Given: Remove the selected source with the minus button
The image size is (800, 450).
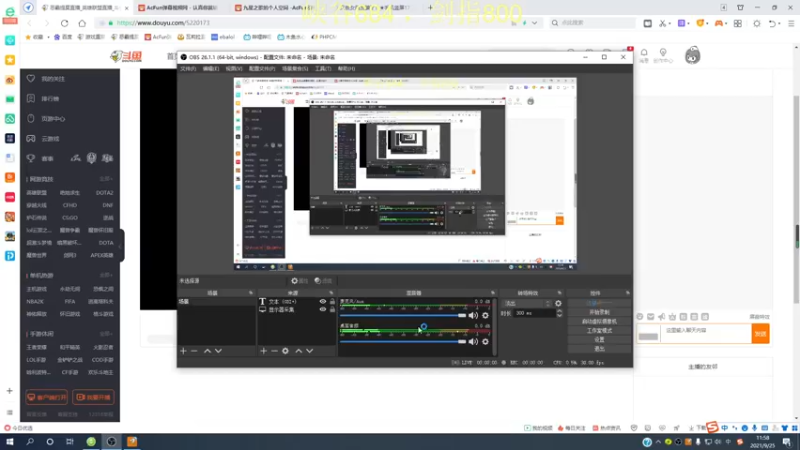Looking at the screenshot, I should (274, 351).
